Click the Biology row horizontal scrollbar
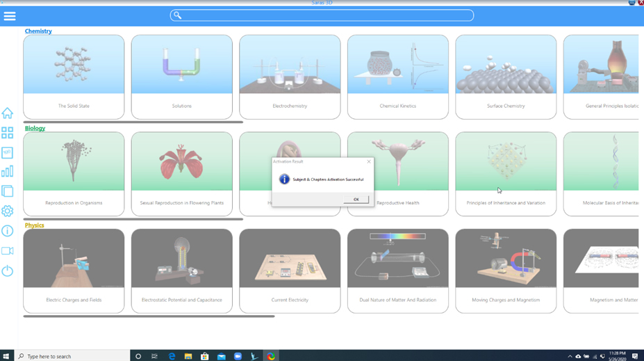 (133, 219)
